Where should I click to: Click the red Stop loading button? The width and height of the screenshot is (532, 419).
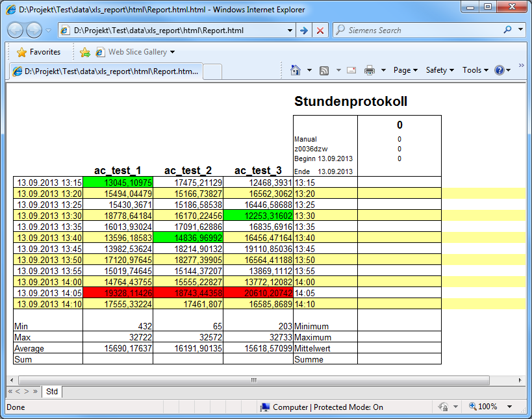[320, 31]
